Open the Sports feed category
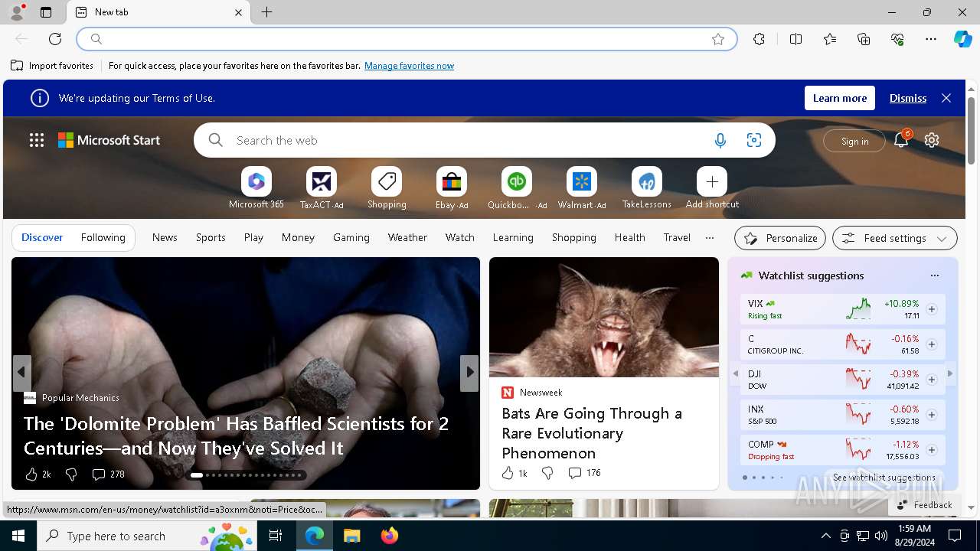The image size is (980, 551). coord(211,237)
